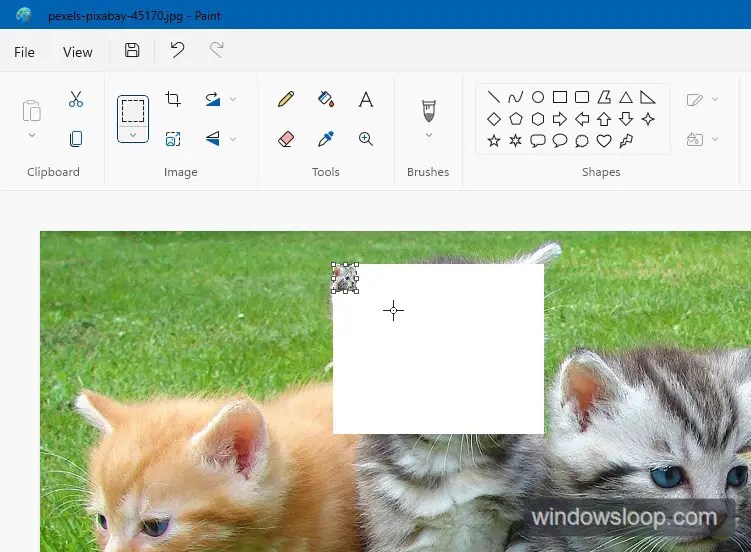Screen dimensions: 751x552
Task: Choose the Rounded rectangle shape
Action: [582, 97]
